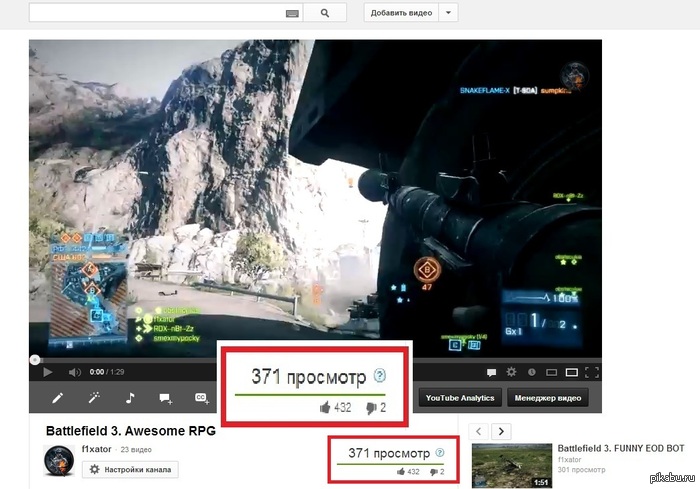Open the on-screen keyboard icon in search box
This screenshot has height=489, width=700.
pos(292,14)
